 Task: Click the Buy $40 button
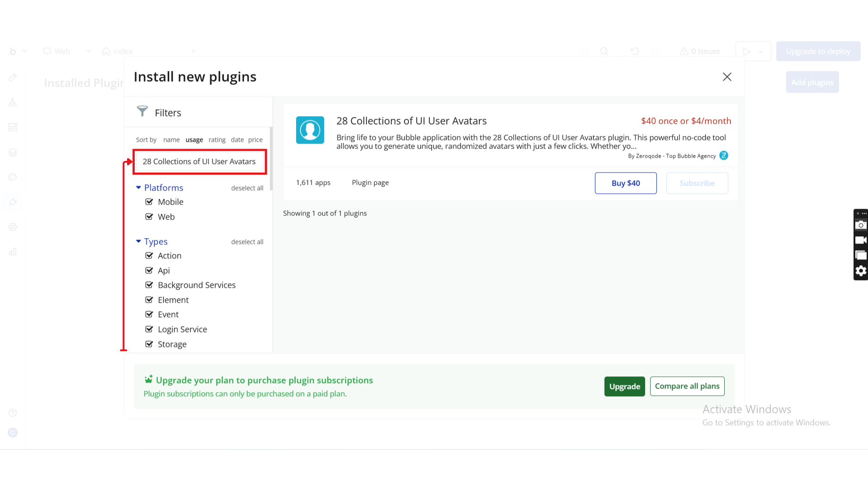[625, 183]
